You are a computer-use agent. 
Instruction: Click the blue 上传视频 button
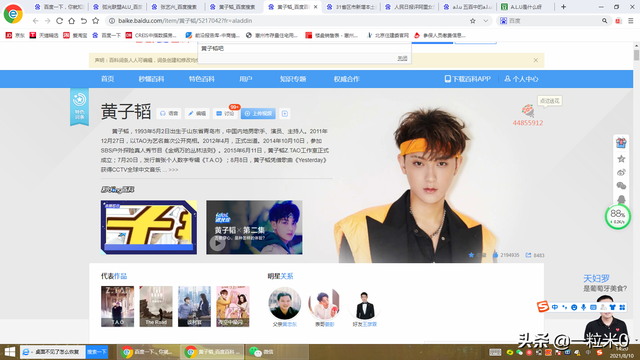[x=258, y=113]
